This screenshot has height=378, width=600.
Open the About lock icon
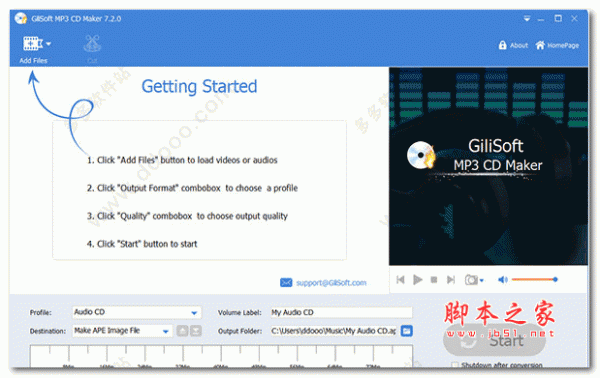[502, 45]
